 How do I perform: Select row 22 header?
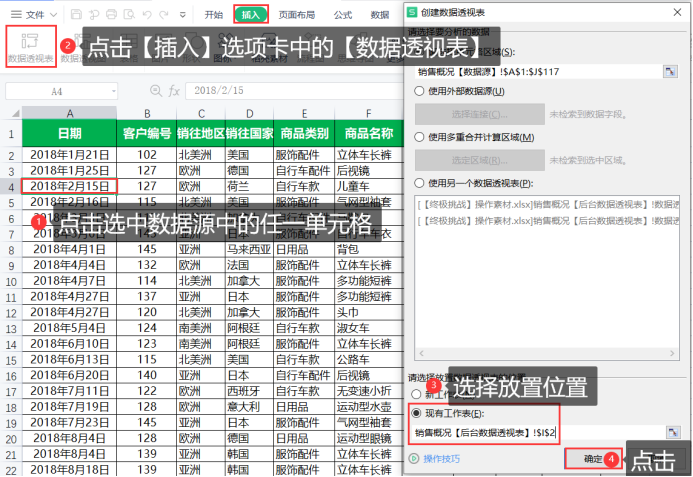click(x=11, y=470)
